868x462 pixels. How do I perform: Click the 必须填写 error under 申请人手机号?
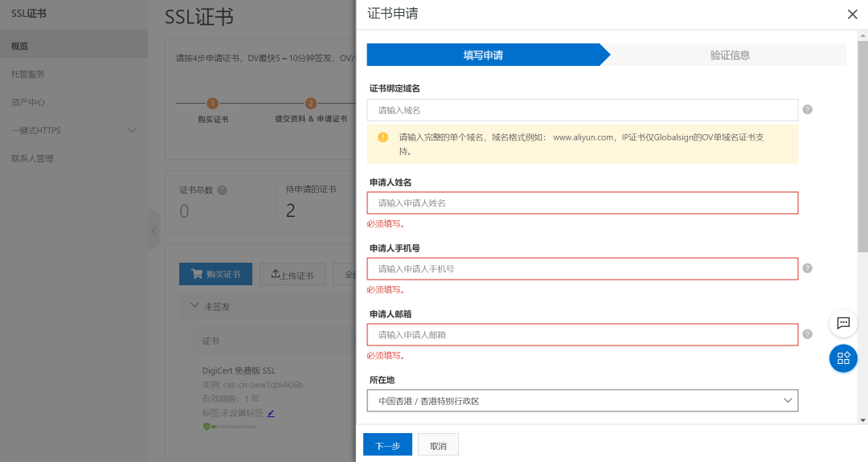[386, 289]
